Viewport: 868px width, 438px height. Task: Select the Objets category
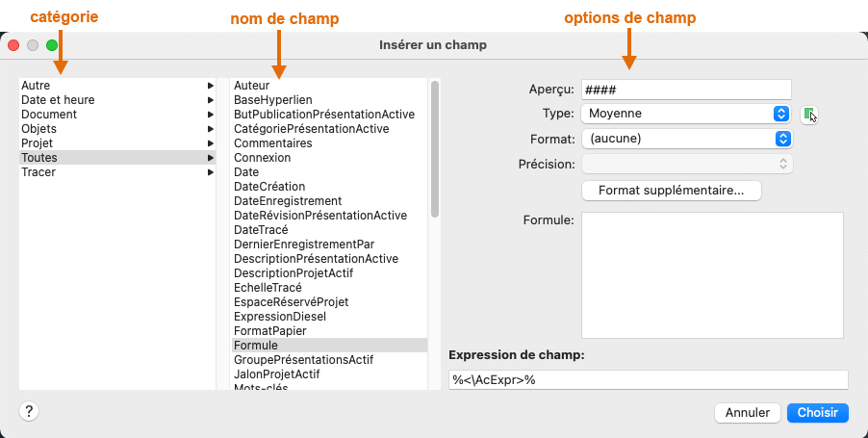coord(38,129)
